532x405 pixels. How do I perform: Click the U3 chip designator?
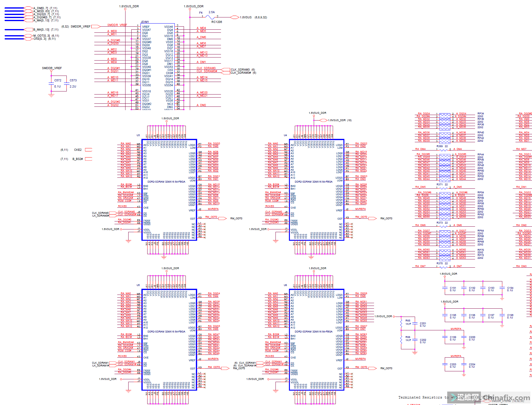(138, 135)
